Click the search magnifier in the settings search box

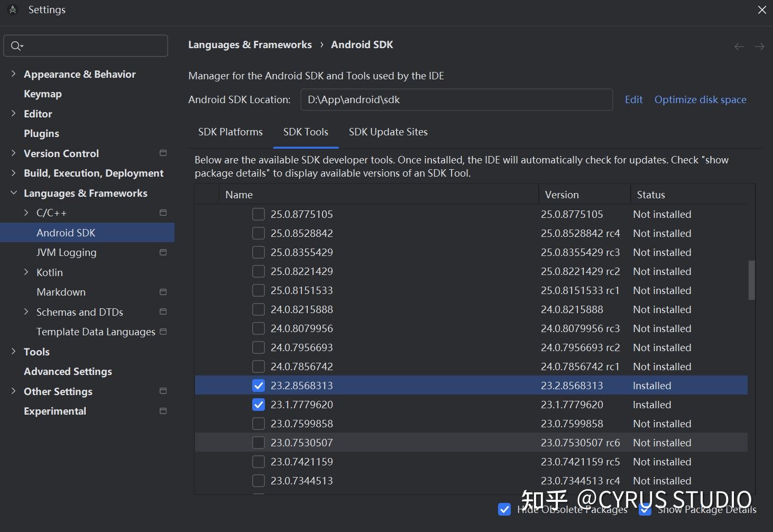tap(16, 45)
